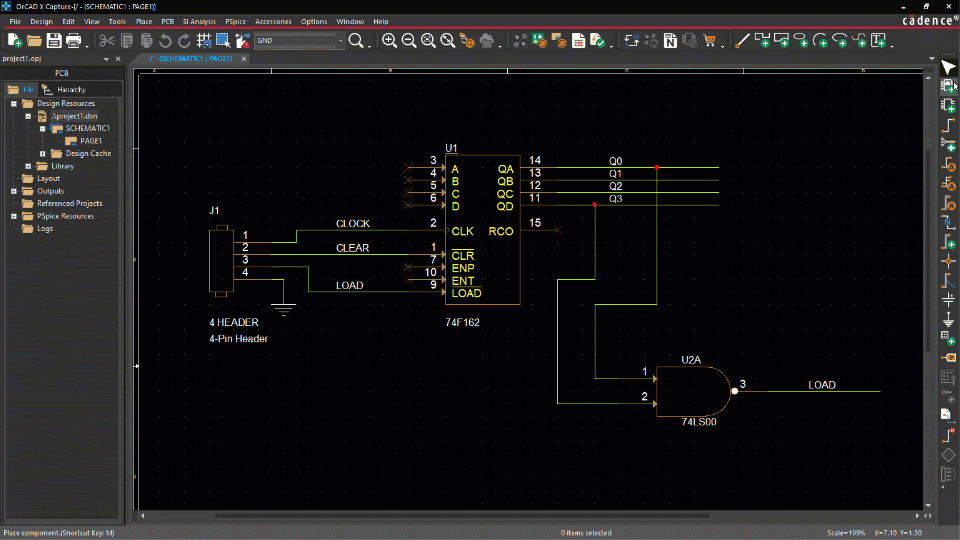The image size is (960, 540).
Task: Open the Place menu
Action: click(x=144, y=21)
